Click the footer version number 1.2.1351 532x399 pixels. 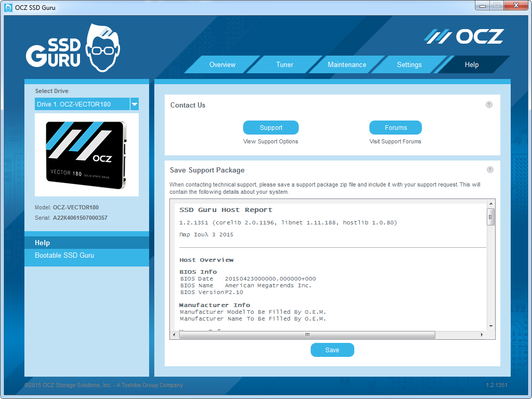pos(497,385)
